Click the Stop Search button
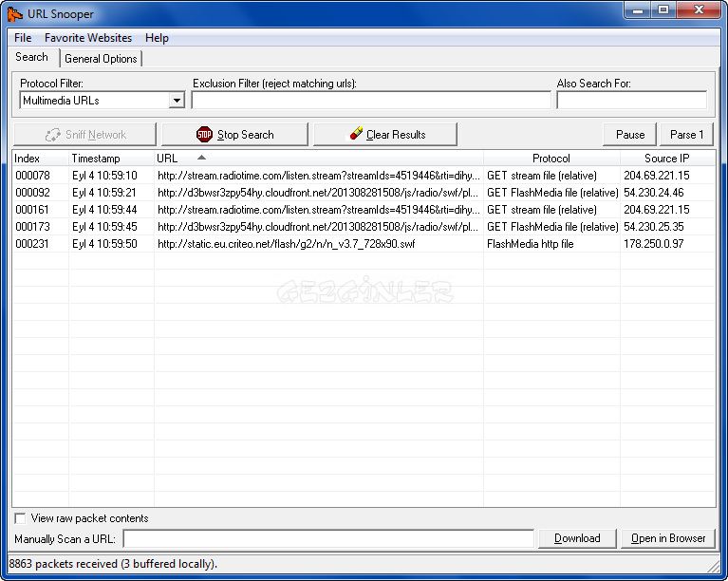728x581 pixels. point(235,135)
